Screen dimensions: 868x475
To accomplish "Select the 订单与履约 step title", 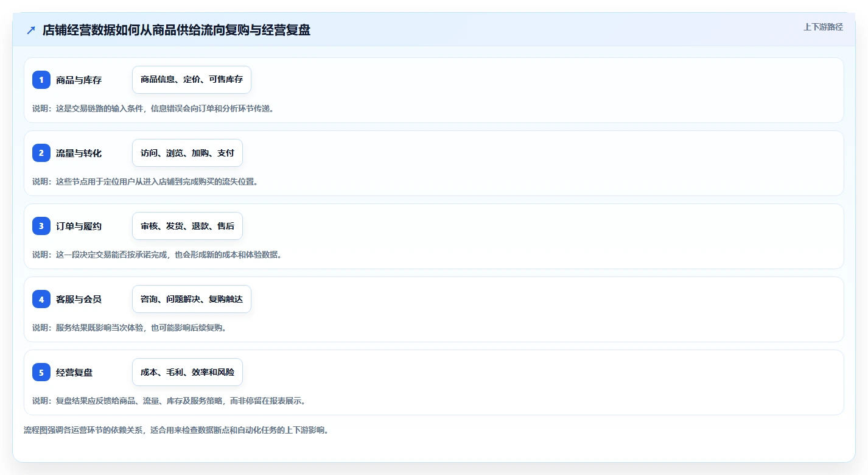I will coord(79,226).
